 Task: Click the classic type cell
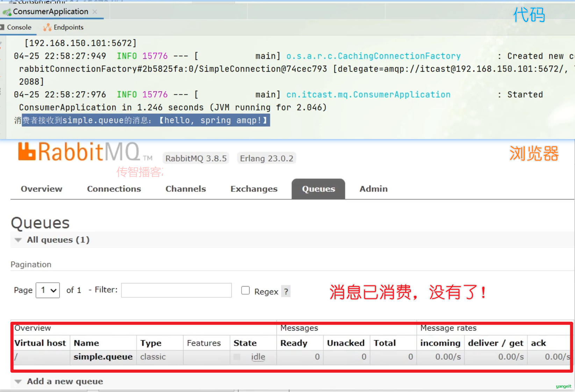coord(153,357)
